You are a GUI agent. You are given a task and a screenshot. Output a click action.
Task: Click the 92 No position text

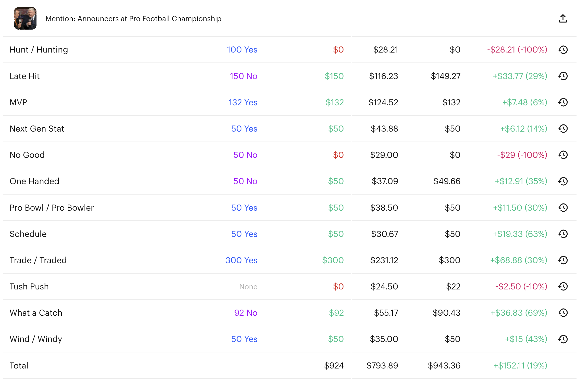point(246,313)
